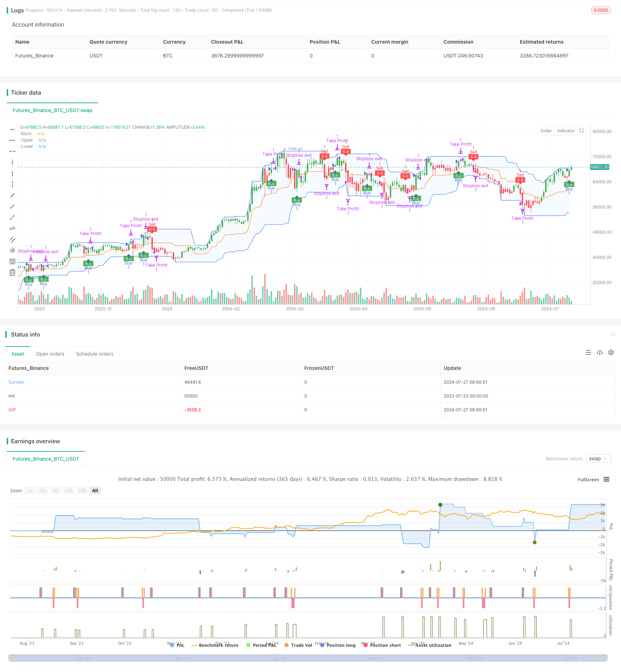Set chart zoom to 8h
Viewport: 621px width, 672px height.
(x=56, y=490)
